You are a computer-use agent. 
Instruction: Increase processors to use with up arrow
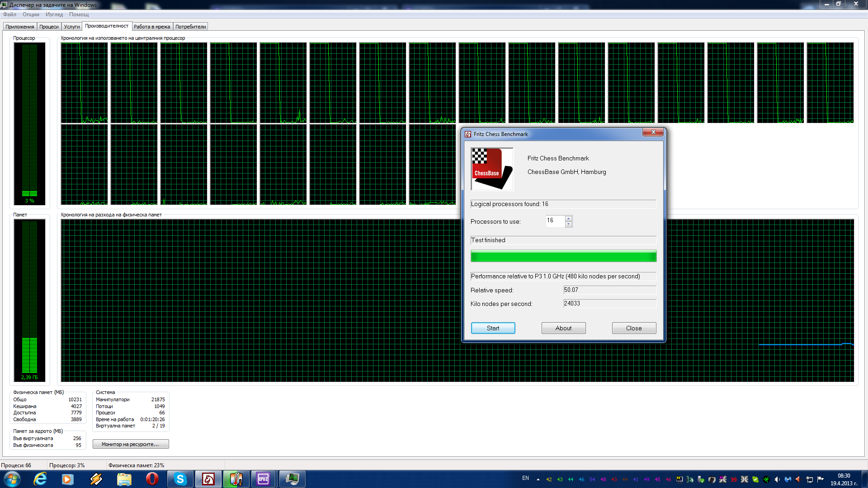pos(569,219)
